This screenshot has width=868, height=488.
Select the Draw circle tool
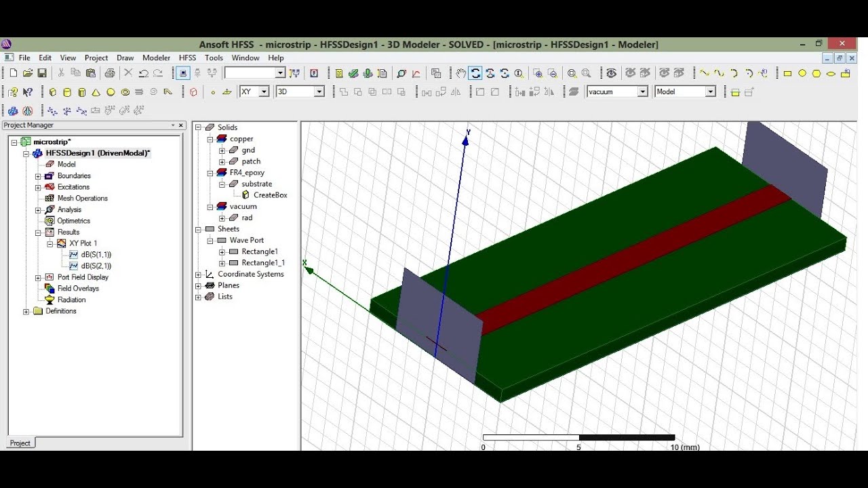pos(802,73)
